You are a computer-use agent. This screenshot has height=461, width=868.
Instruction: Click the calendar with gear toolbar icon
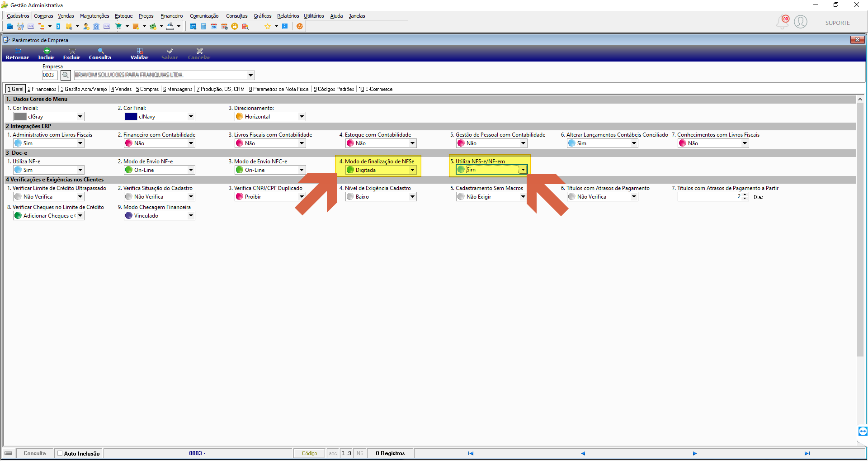(x=224, y=26)
